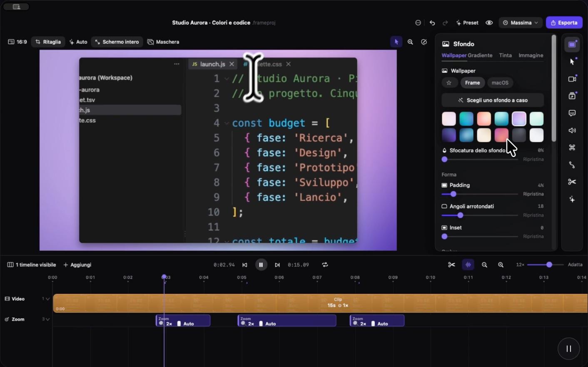The image size is (588, 367).
Task: Redo the last undone action
Action: (445, 23)
